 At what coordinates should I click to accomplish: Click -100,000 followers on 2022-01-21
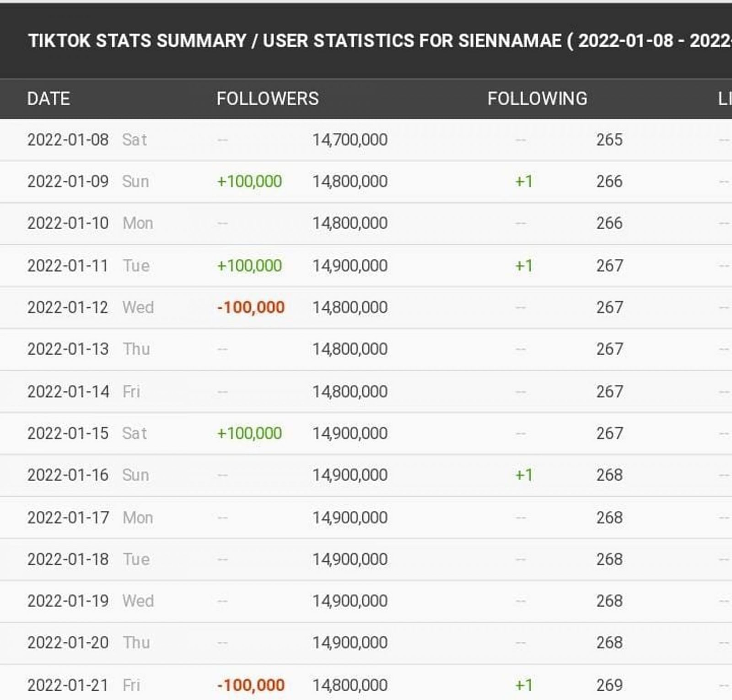pyautogui.click(x=251, y=685)
